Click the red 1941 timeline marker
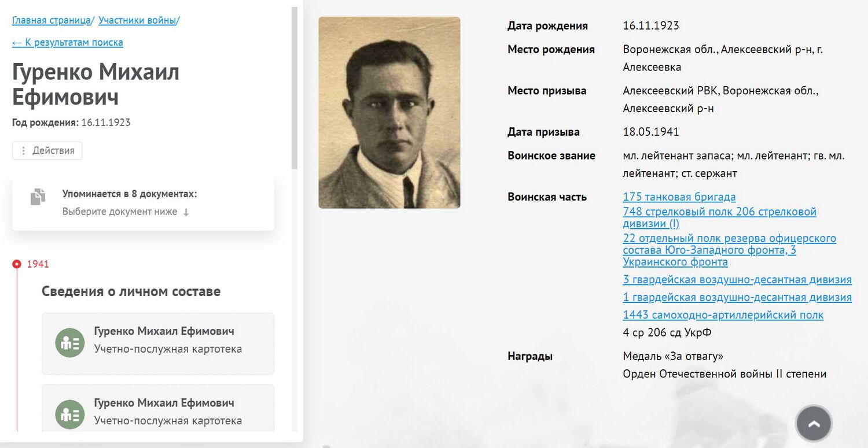868x448 pixels. point(17,264)
